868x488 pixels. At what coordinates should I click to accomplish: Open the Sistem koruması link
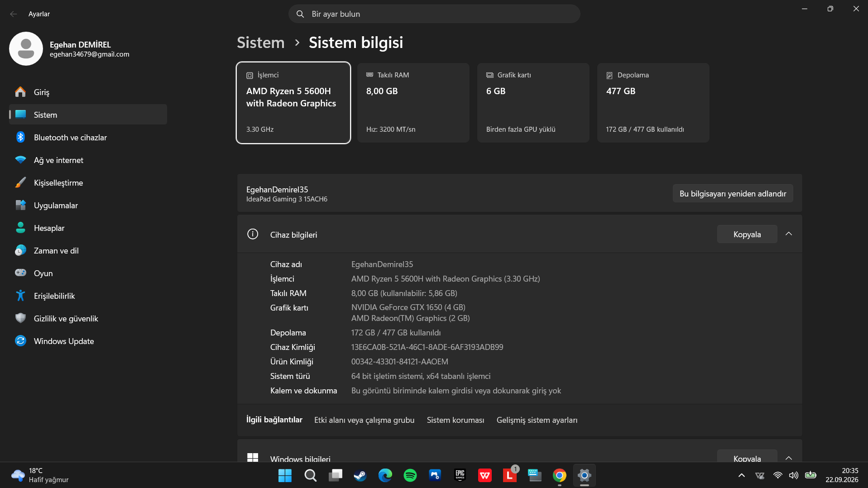tap(456, 420)
